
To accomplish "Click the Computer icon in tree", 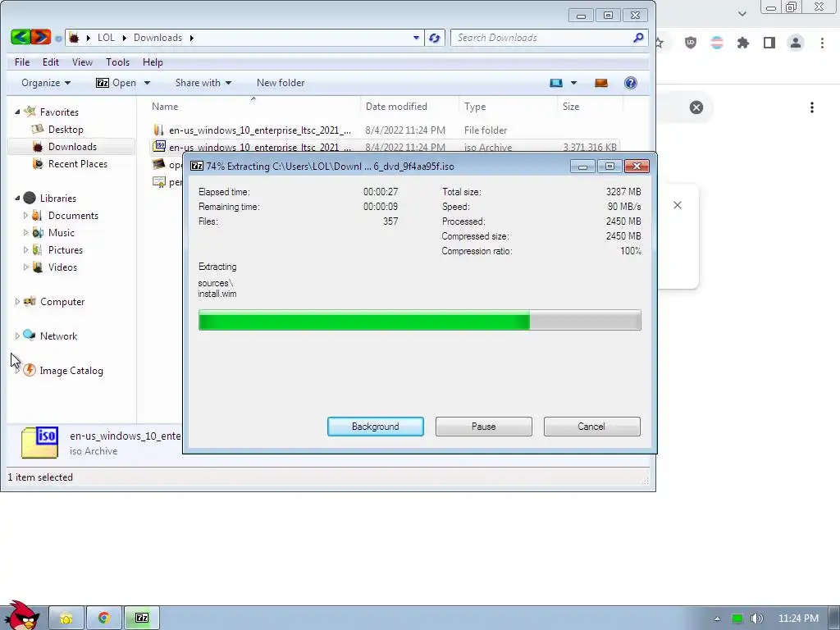I will (30, 301).
